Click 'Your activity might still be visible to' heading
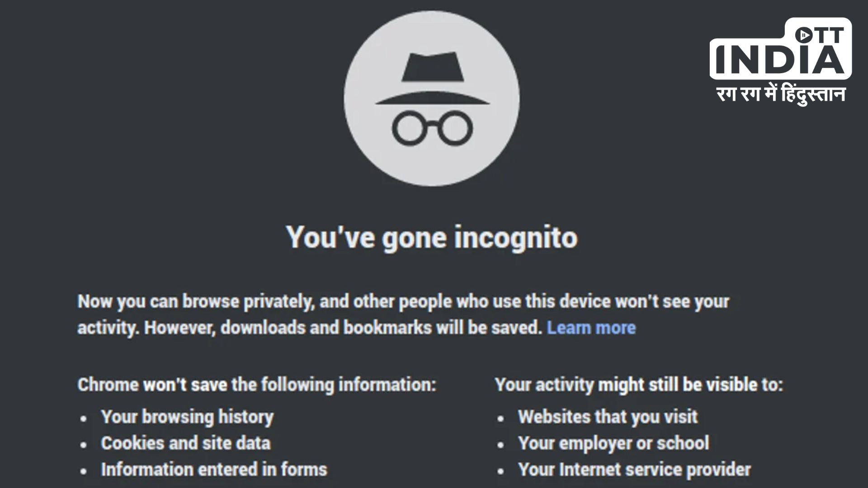The width and height of the screenshot is (868, 488). pyautogui.click(x=639, y=385)
